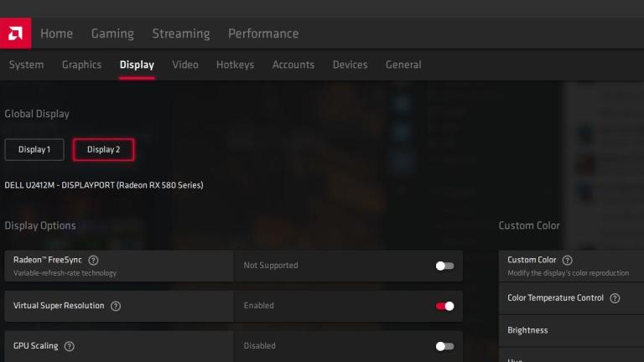Go to the Home tab
644x362 pixels.
pyautogui.click(x=57, y=34)
